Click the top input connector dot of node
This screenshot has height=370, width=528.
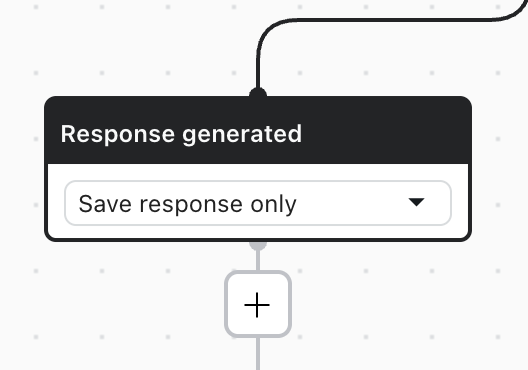[258, 93]
